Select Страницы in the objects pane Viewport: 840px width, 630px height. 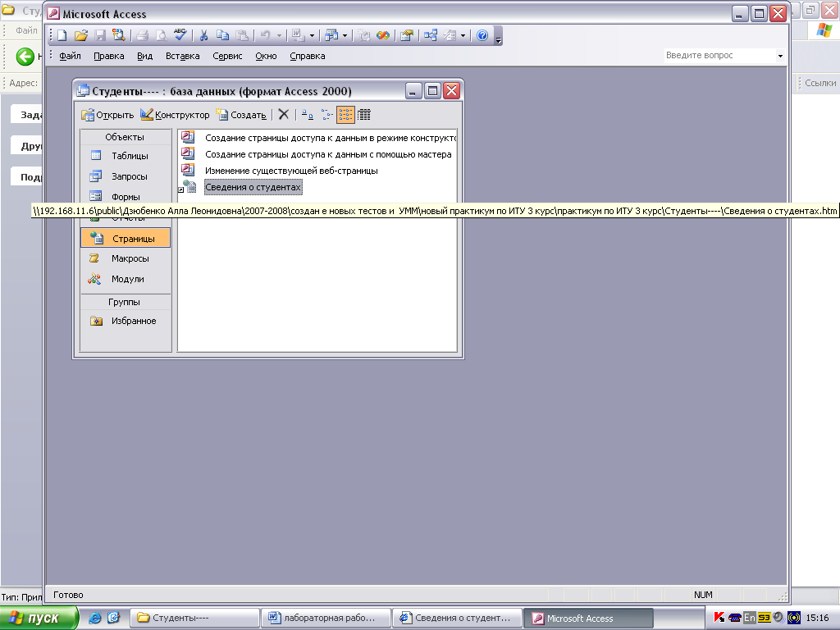[126, 238]
